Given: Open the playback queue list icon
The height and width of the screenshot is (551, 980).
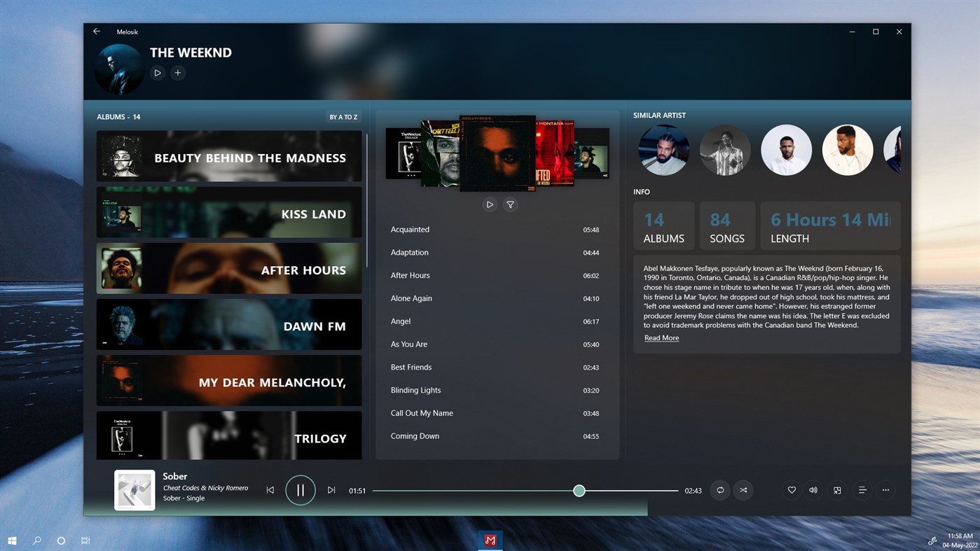Looking at the screenshot, I should click(862, 490).
